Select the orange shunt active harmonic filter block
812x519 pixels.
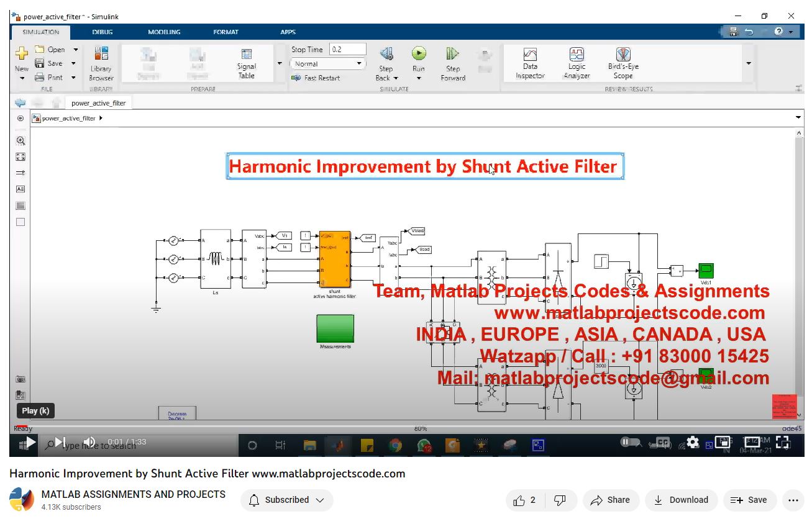click(x=335, y=259)
